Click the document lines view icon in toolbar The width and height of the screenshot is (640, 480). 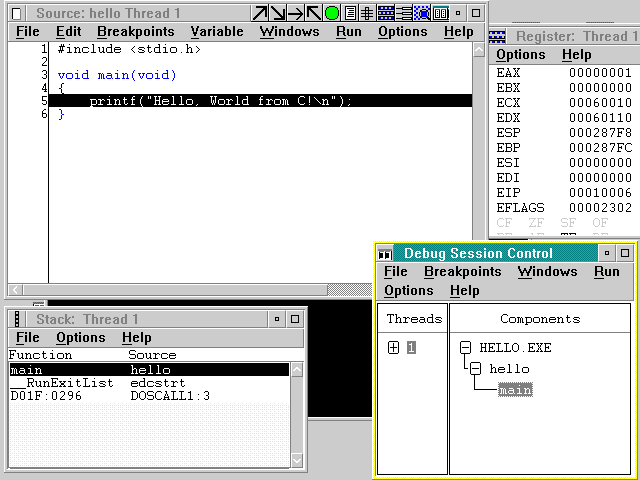coord(350,13)
